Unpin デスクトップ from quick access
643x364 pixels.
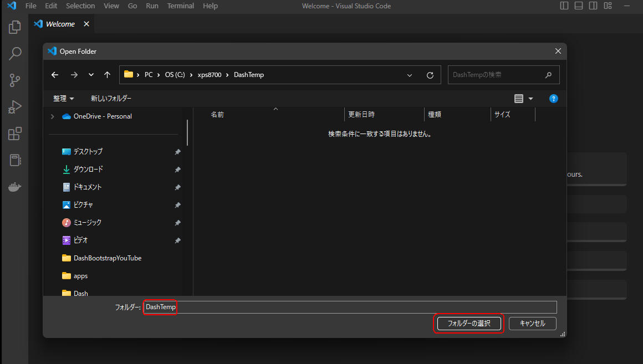click(177, 152)
